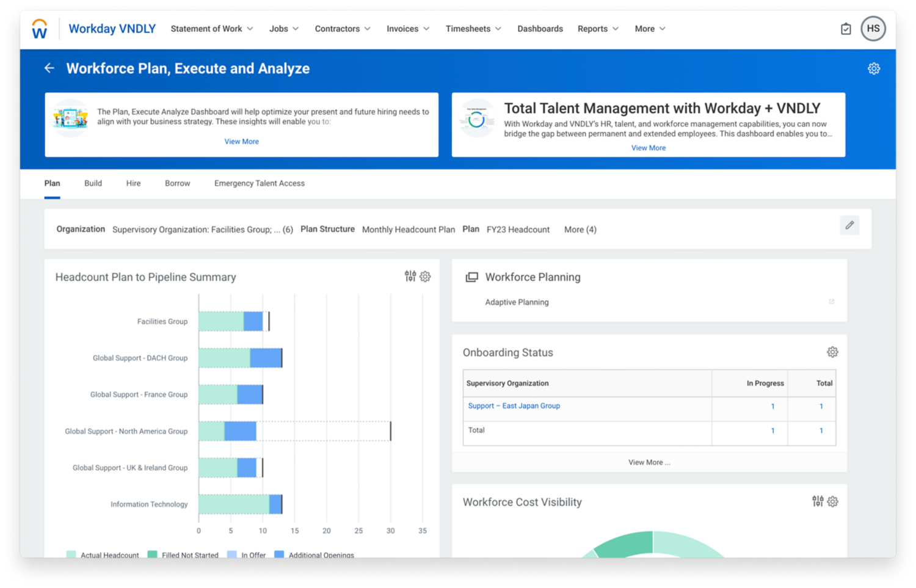Switch to the Borrow tab
The width and height of the screenshot is (916, 588).
coord(177,183)
